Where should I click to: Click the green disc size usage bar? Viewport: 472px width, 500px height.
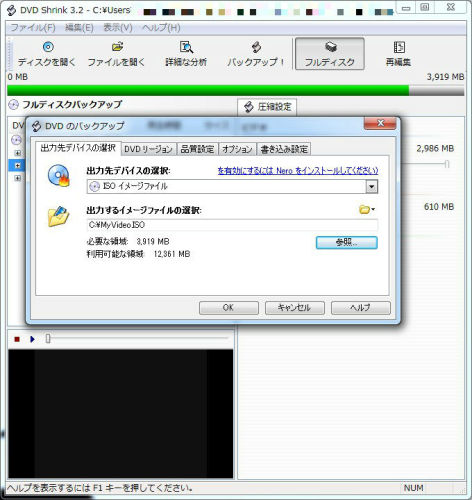tap(208, 90)
